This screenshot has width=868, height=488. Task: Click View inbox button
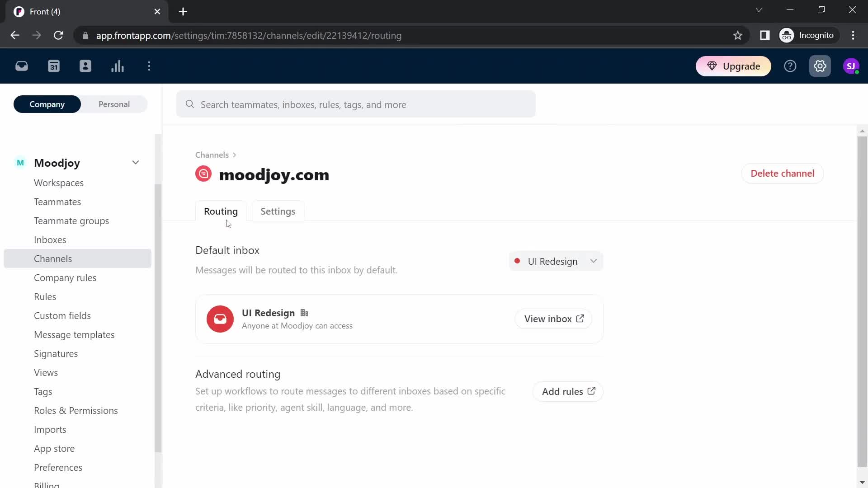pos(554,319)
